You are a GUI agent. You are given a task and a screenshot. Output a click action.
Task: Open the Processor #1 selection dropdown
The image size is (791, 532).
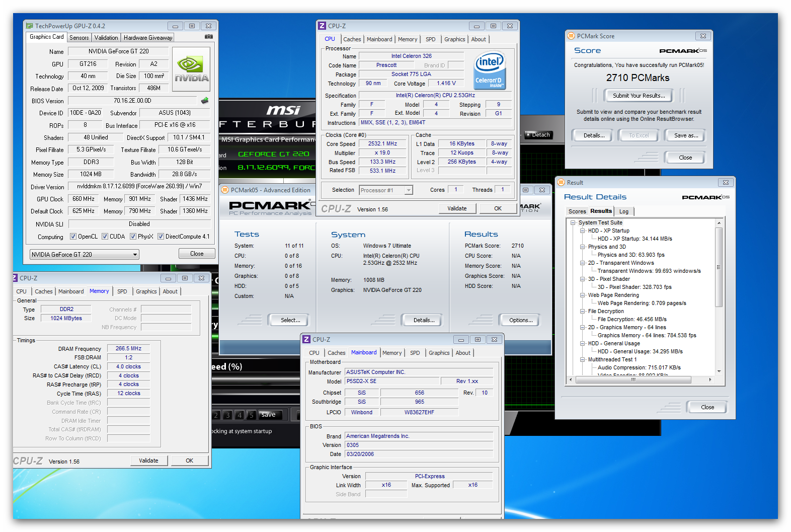[386, 190]
